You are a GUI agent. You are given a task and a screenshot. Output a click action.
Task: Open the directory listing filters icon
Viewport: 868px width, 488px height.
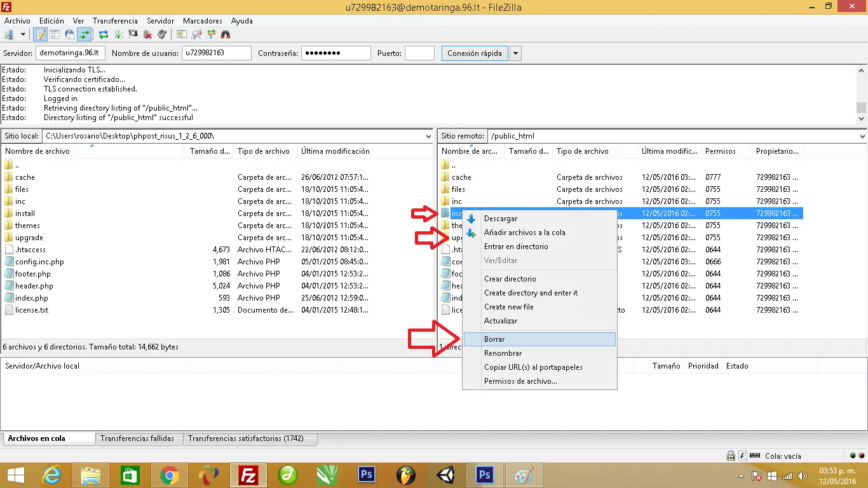tap(182, 34)
